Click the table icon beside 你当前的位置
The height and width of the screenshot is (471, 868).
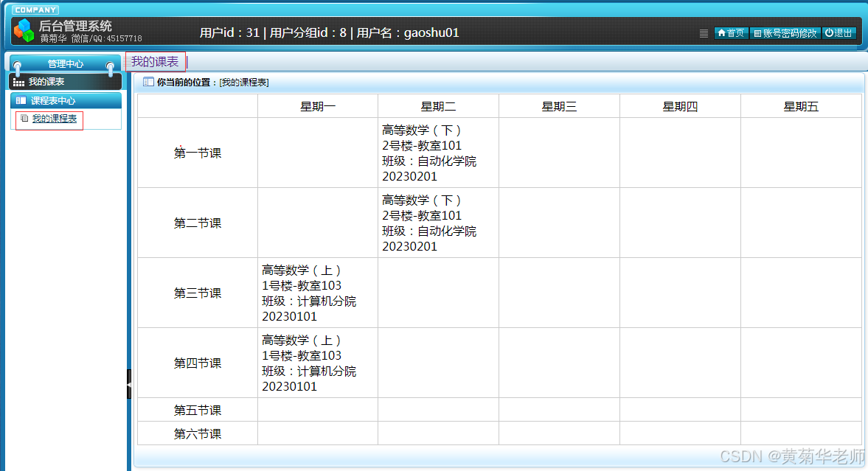(x=147, y=82)
